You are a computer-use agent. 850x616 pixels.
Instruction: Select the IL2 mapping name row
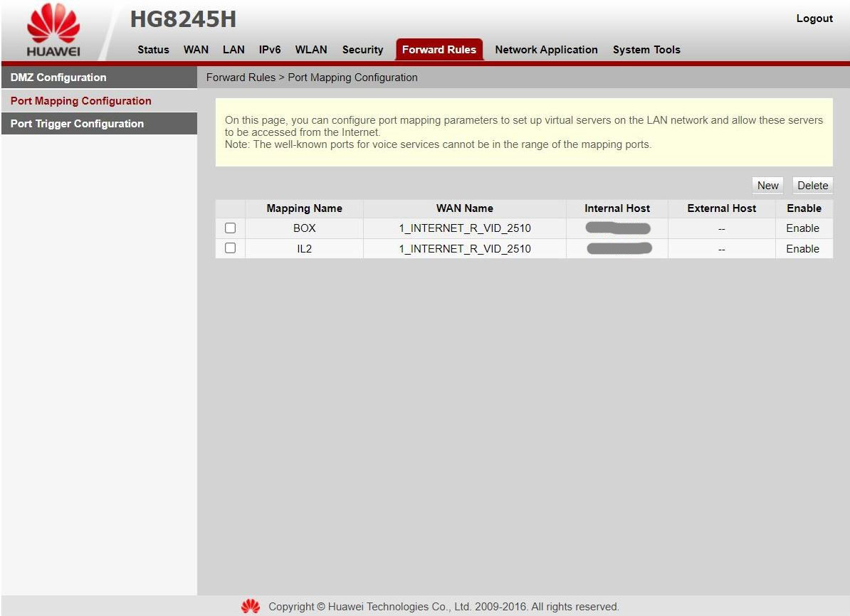pyautogui.click(x=304, y=249)
